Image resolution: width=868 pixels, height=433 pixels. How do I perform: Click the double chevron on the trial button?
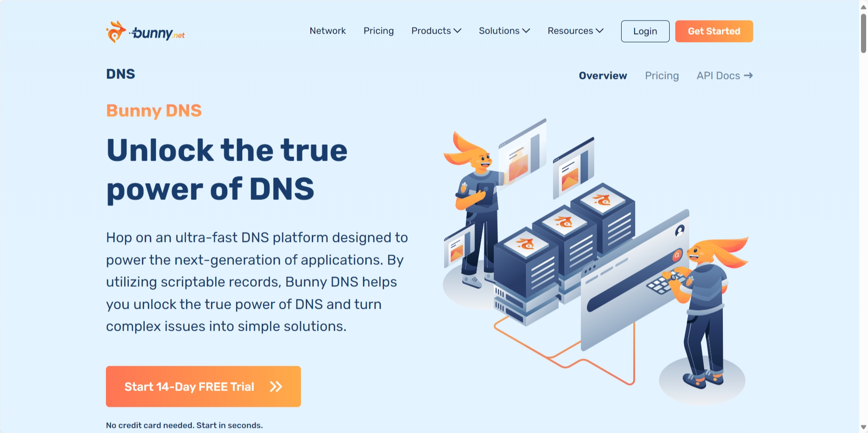(276, 387)
